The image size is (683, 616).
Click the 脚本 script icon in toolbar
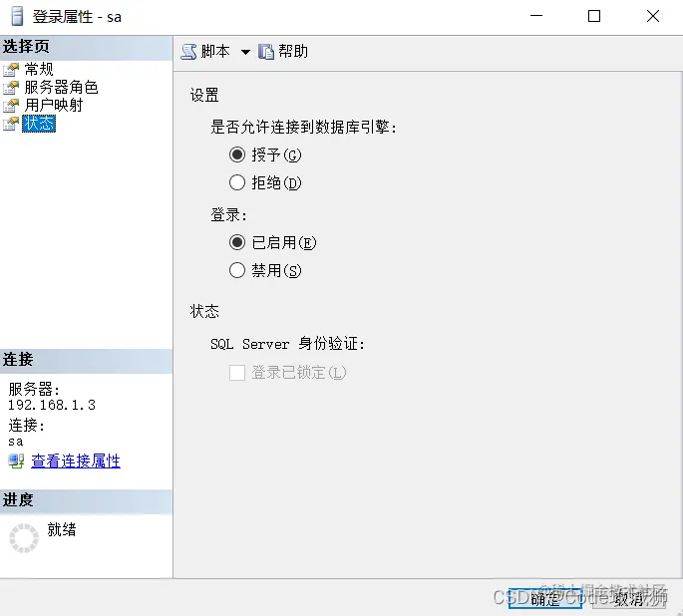tap(188, 52)
